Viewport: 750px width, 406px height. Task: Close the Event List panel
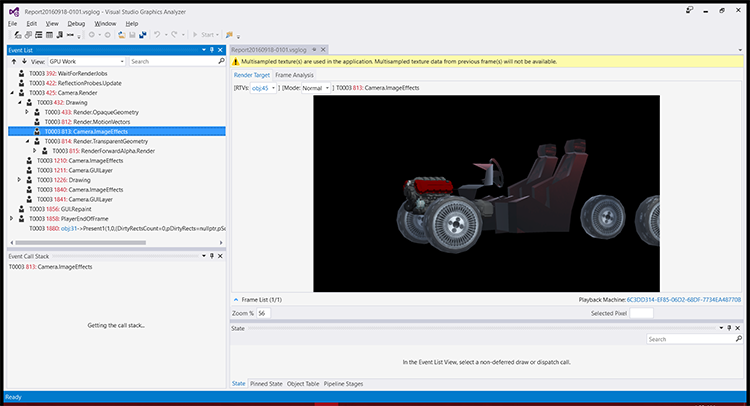point(220,50)
